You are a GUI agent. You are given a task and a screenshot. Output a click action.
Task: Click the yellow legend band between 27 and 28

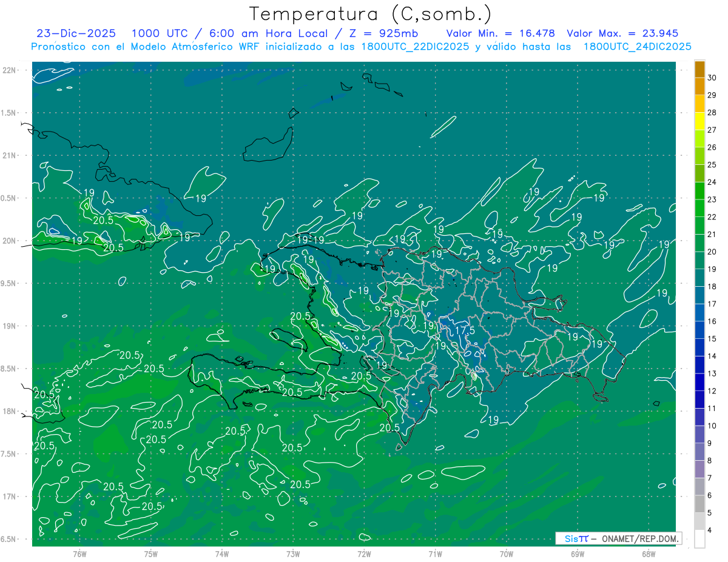click(699, 121)
